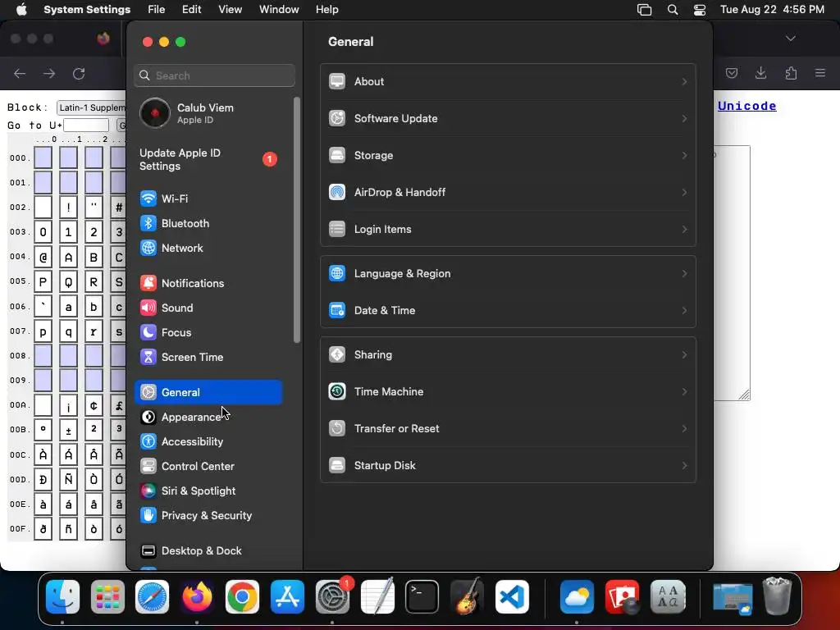Click the Software Update gear icon
The width and height of the screenshot is (840, 630).
point(337,118)
